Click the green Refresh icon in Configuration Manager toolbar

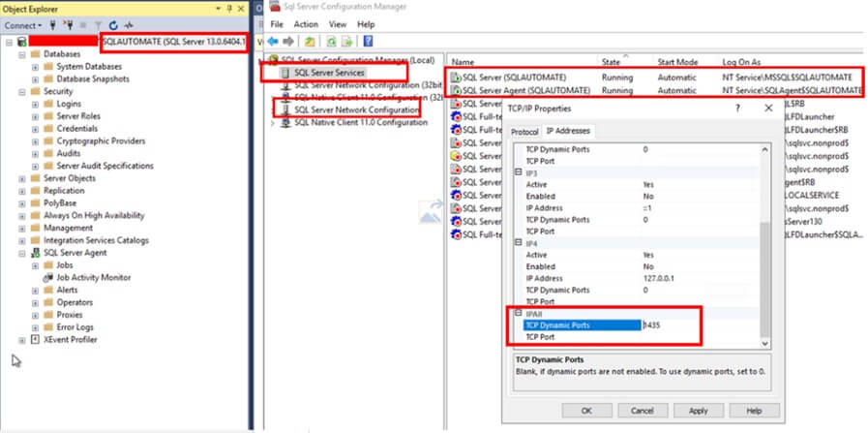click(332, 42)
